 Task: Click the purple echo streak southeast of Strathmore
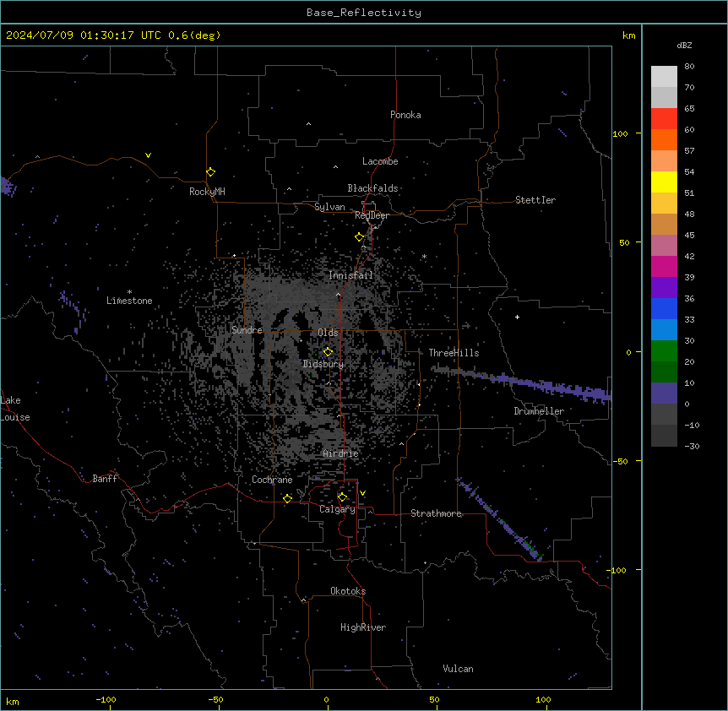[501, 518]
